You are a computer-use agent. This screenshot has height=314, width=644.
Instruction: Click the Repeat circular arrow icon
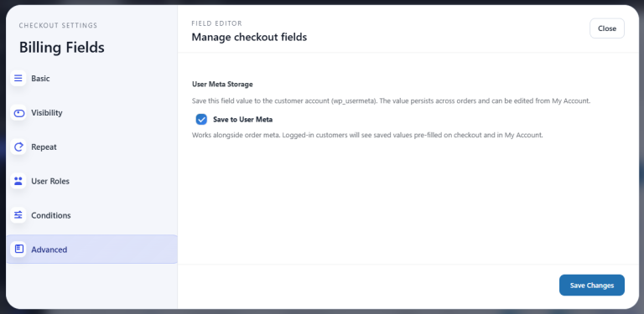[x=18, y=147]
